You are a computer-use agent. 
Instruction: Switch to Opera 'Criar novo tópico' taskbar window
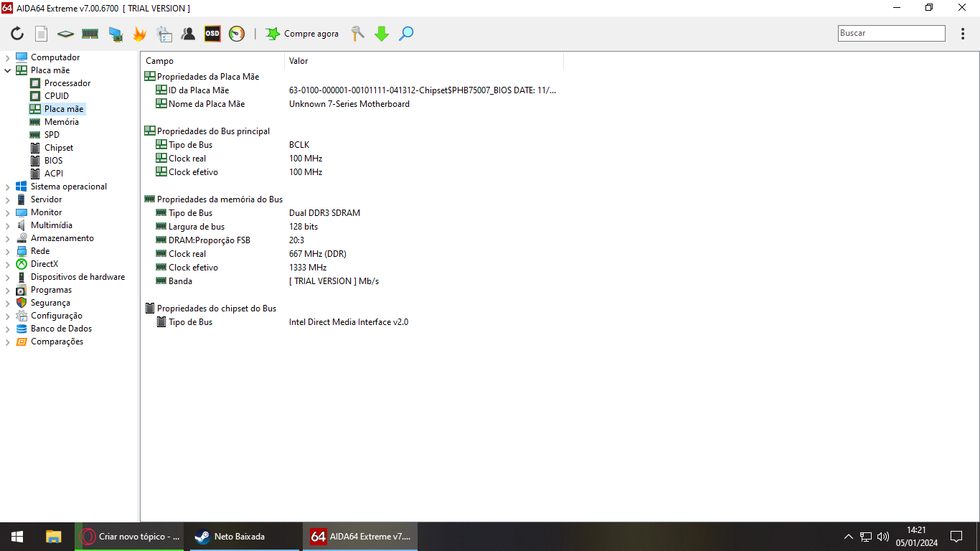129,537
